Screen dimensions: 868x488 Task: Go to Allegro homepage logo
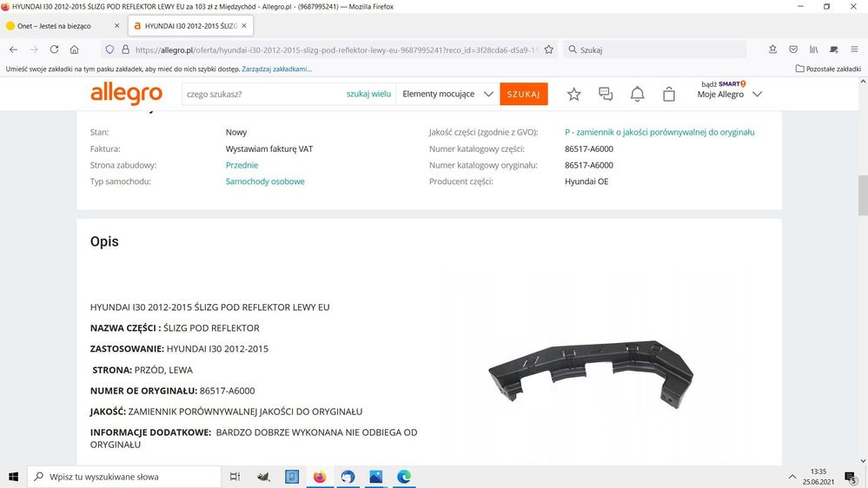tap(126, 94)
